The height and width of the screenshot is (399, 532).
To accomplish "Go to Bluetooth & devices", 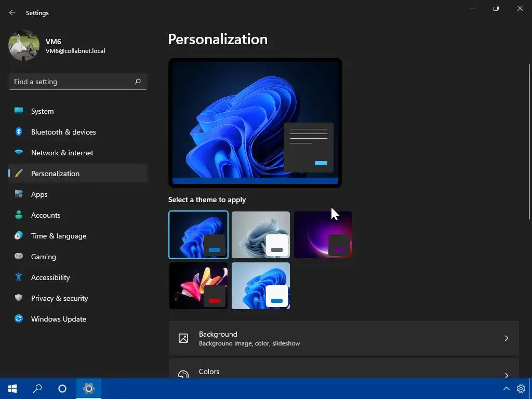I will click(x=78, y=132).
